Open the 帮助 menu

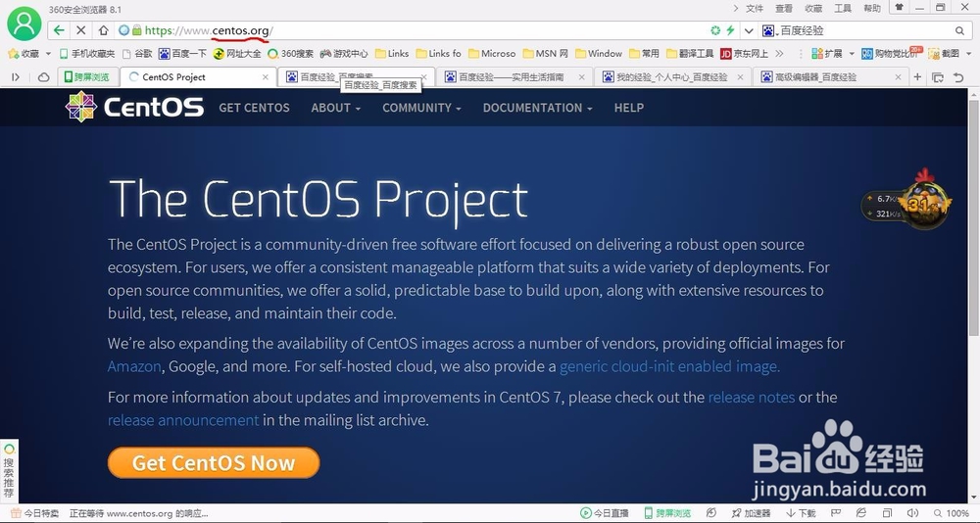pos(872,8)
